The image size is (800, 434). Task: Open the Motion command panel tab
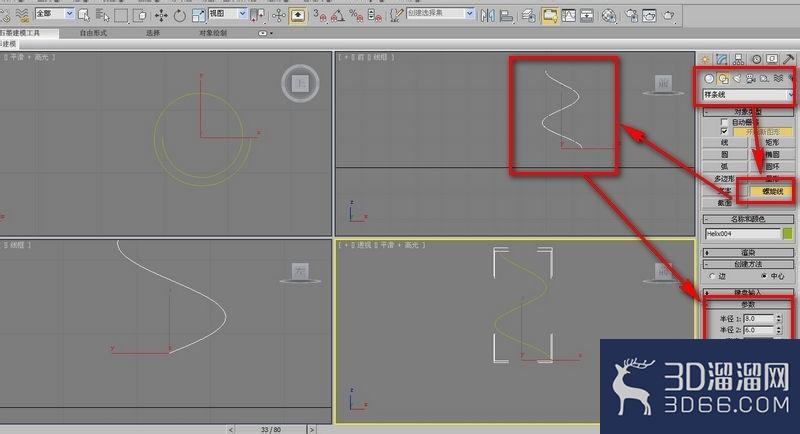(x=756, y=60)
